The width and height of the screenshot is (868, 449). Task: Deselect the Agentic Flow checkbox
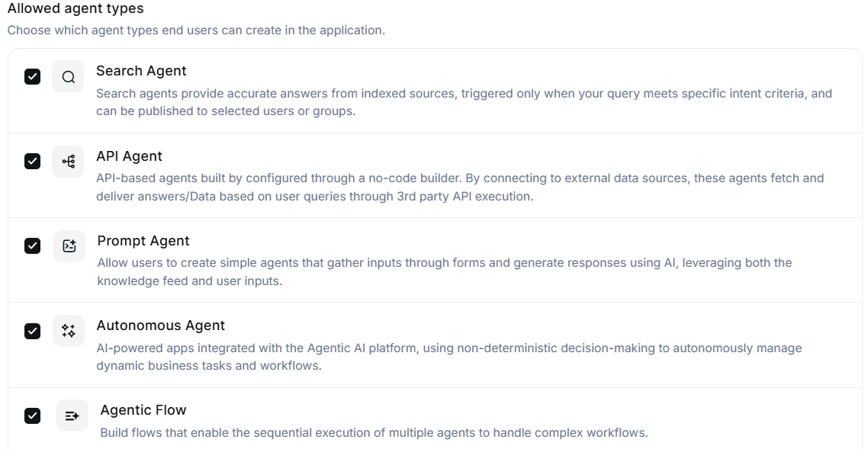[x=32, y=415]
